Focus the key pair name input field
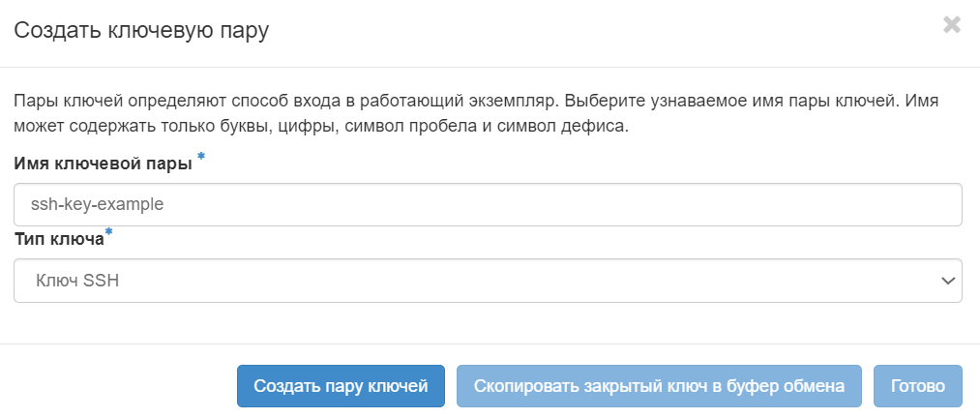Screen dimensions: 980x418 pos(488,205)
